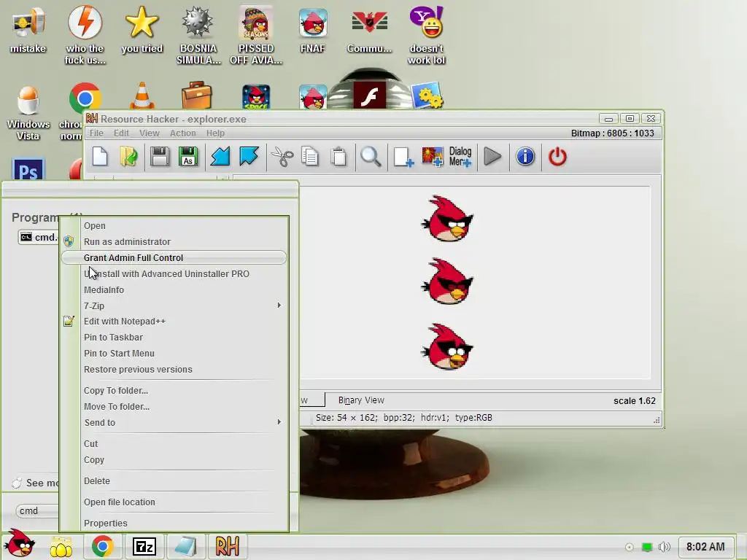The width and height of the screenshot is (747, 560).
Task: Click the 'doesn't work lol' desktop icon
Action: tap(426, 36)
